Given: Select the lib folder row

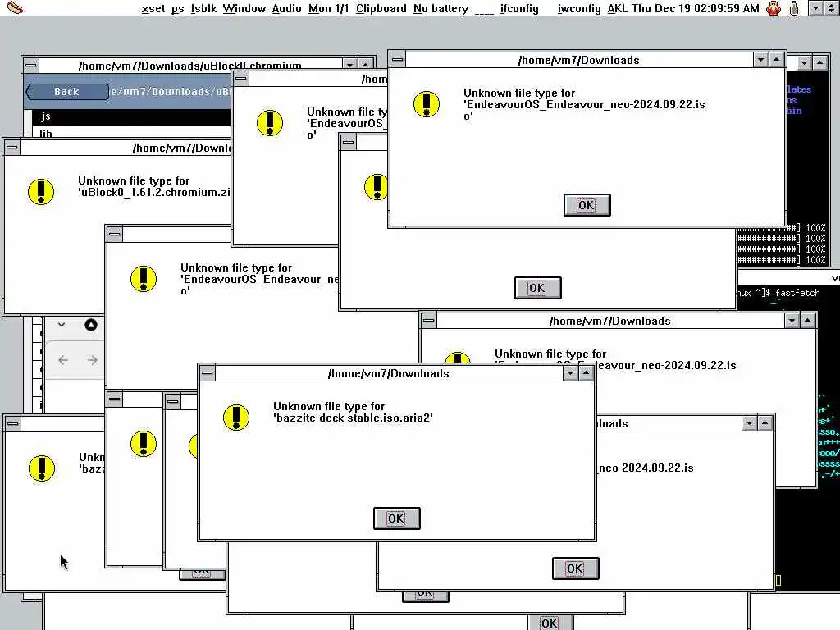Looking at the screenshot, I should 132,133.
